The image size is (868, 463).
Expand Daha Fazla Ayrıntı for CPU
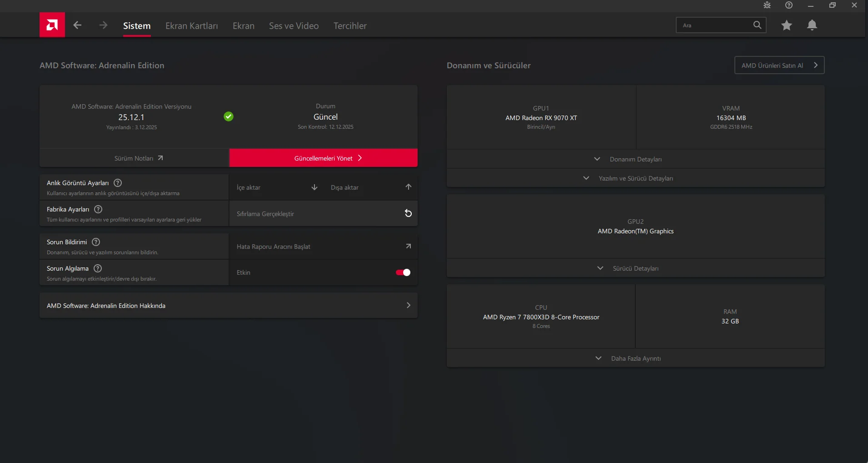coord(635,358)
